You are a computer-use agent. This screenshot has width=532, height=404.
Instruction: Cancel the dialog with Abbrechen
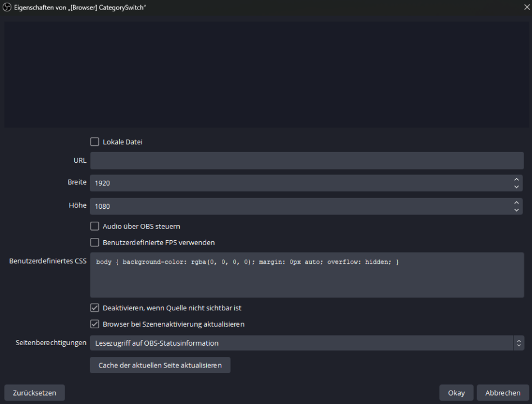503,393
